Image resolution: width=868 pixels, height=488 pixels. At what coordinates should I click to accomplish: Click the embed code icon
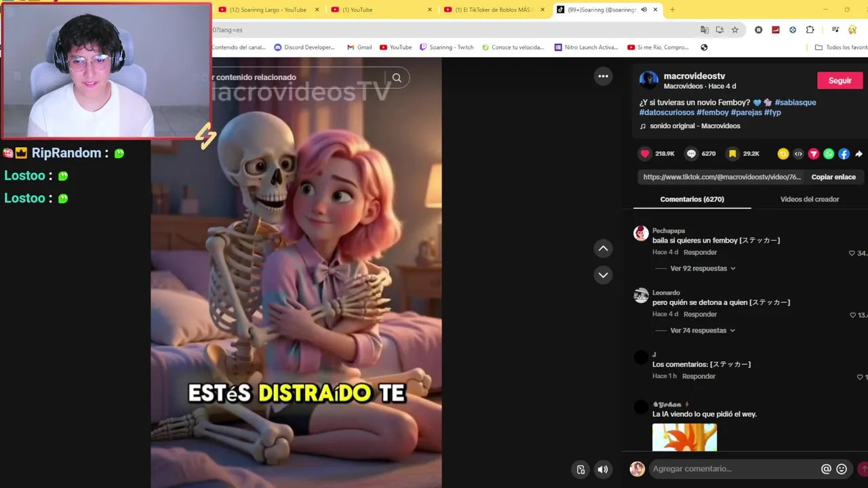tap(798, 154)
